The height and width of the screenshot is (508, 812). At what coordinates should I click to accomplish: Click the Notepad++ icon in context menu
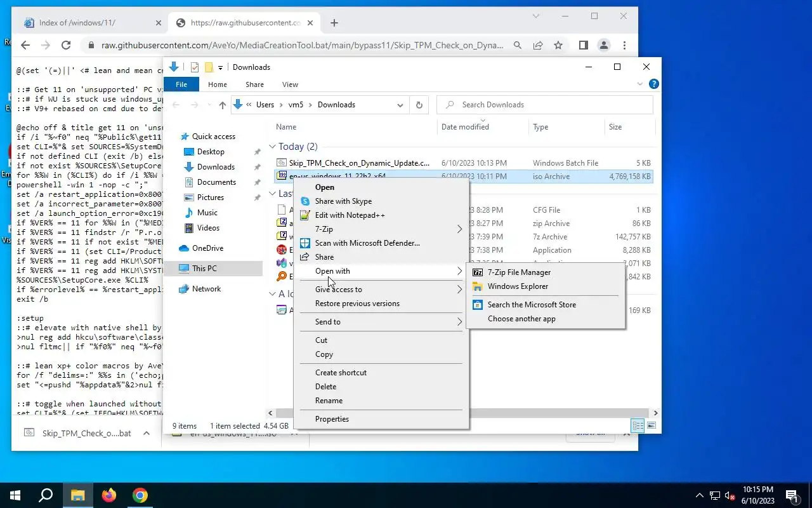[304, 215]
